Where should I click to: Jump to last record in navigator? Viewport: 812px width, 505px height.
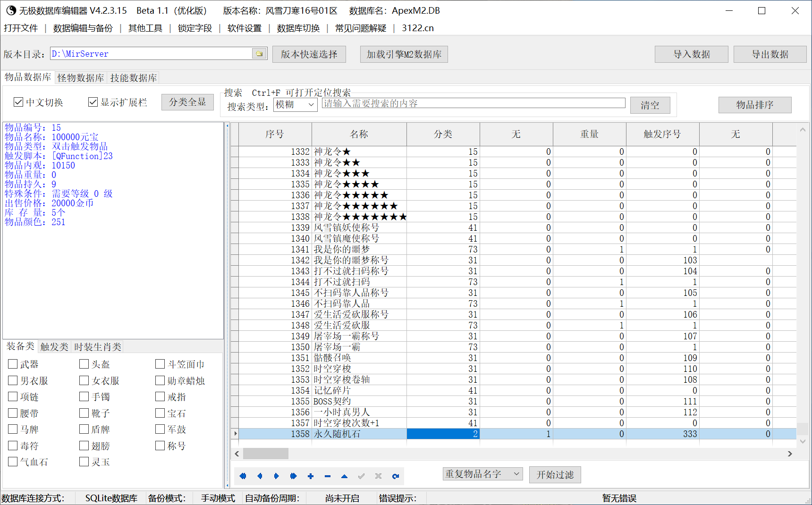coord(294,476)
